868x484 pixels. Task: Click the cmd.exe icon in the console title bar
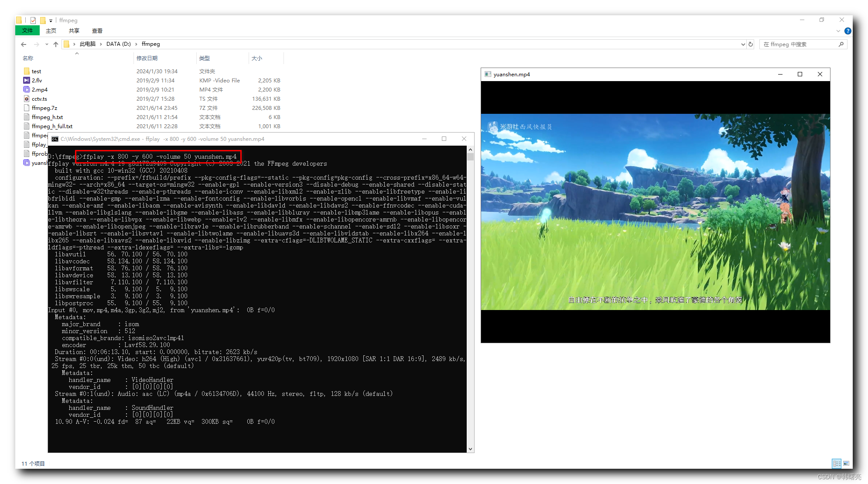pos(55,139)
